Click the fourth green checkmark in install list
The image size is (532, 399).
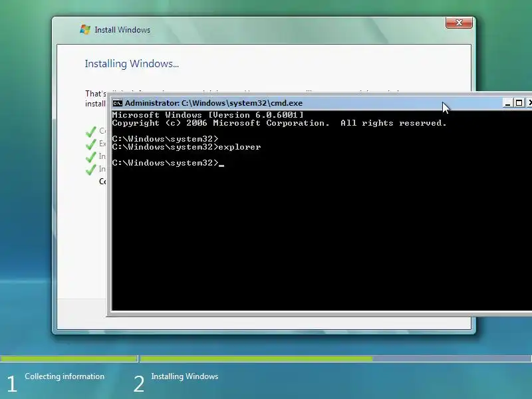91,170
